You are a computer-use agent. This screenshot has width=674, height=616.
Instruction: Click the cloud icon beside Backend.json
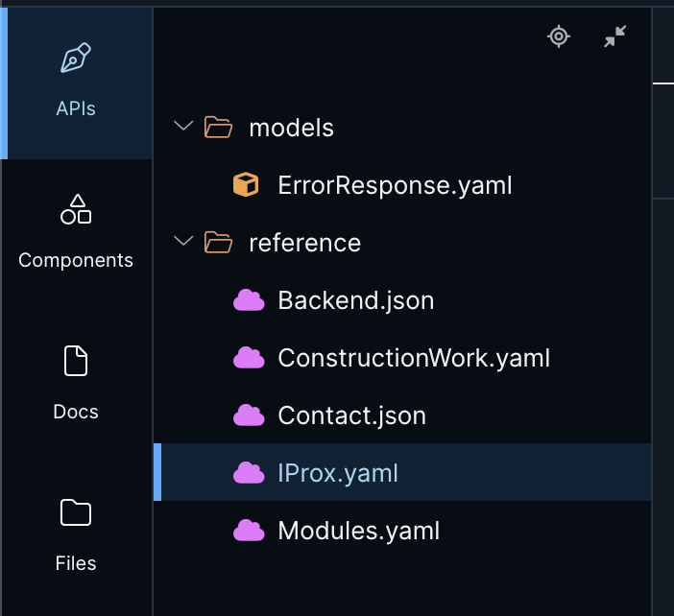(249, 300)
